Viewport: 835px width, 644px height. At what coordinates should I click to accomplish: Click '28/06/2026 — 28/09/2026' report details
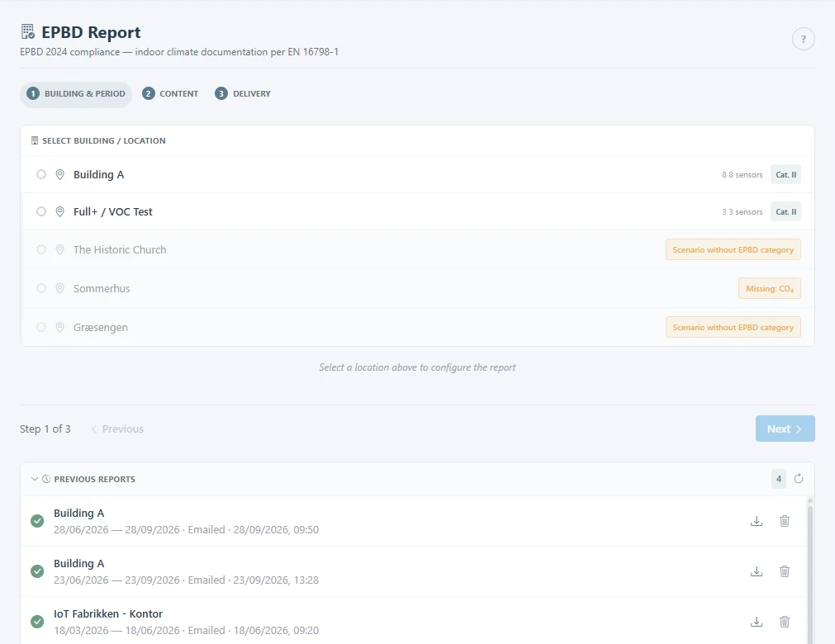pos(187,529)
